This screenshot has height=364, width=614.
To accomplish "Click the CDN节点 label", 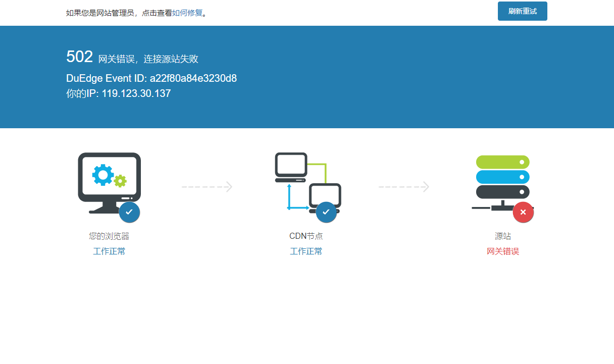I will click(306, 236).
